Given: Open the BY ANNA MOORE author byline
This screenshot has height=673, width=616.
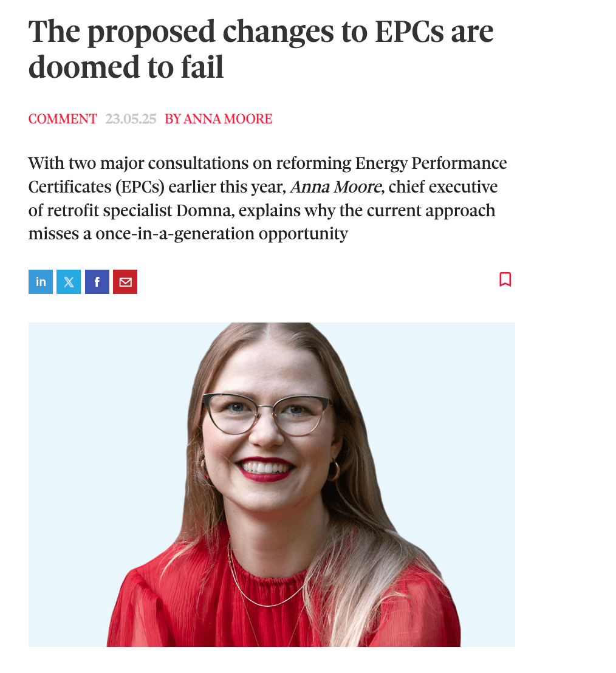Looking at the screenshot, I should [219, 119].
